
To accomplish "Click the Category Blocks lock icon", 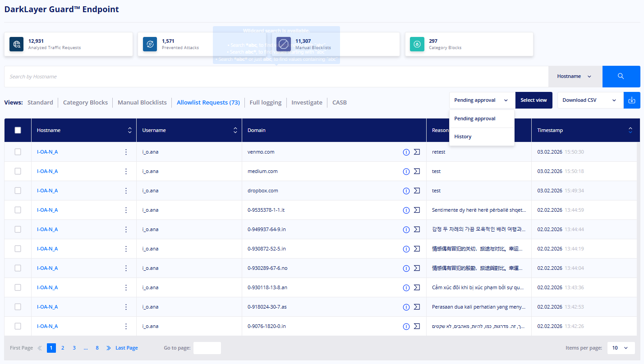I will pyautogui.click(x=417, y=44).
